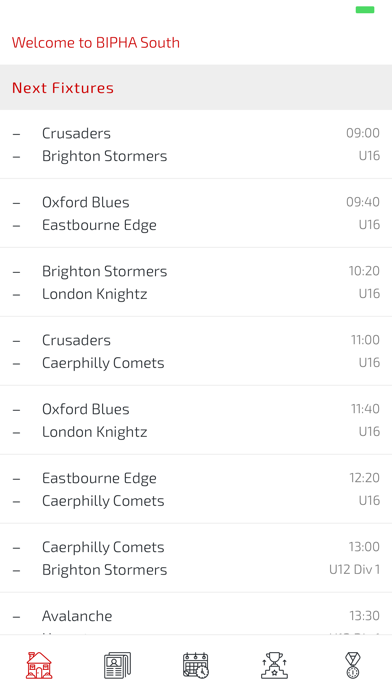Click the 12:20 fixture time label
The width and height of the screenshot is (392, 696).
coord(364,478)
